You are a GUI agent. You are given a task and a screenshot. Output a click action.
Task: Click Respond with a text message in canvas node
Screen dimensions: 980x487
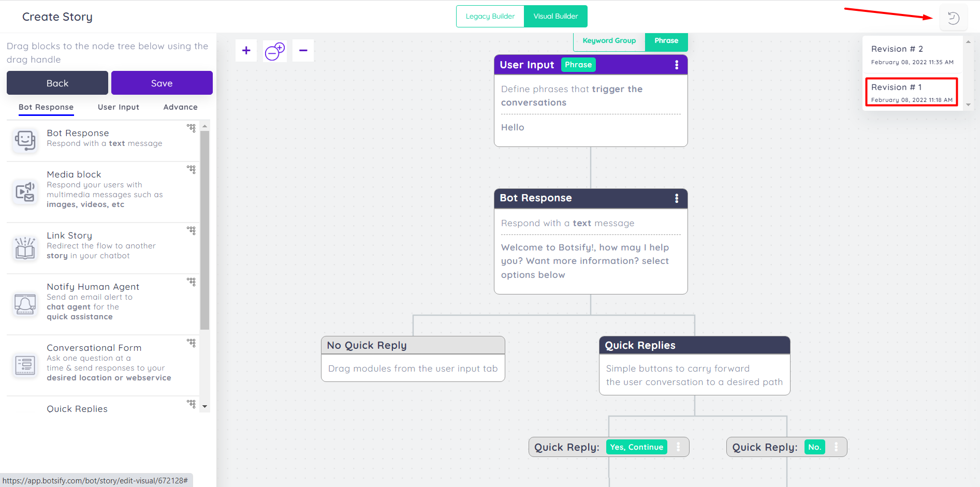tap(567, 223)
